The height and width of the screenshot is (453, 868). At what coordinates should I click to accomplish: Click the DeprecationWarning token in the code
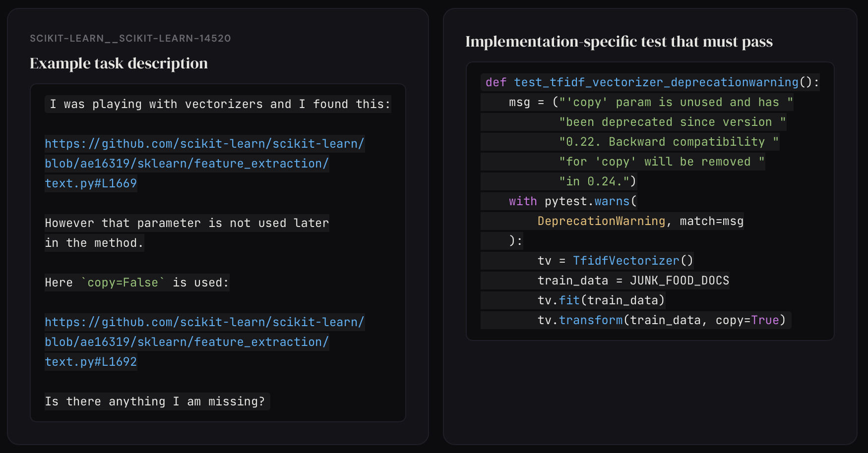coord(601,221)
